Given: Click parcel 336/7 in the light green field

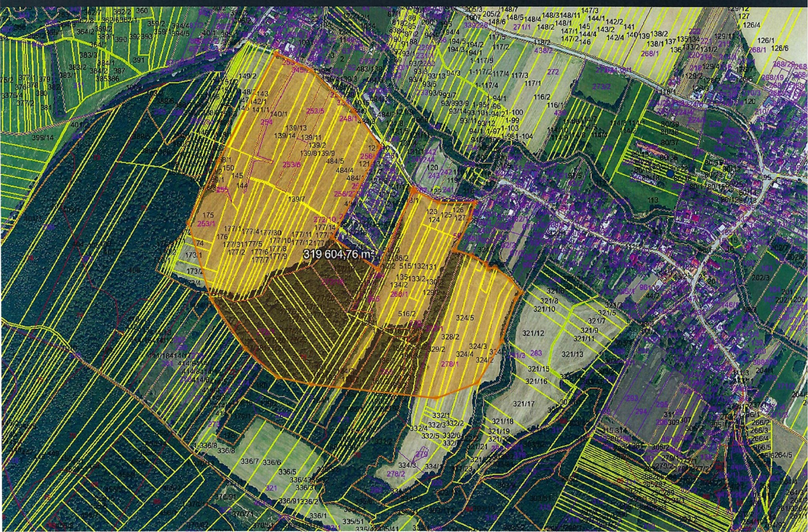Looking at the screenshot, I should [x=250, y=462].
